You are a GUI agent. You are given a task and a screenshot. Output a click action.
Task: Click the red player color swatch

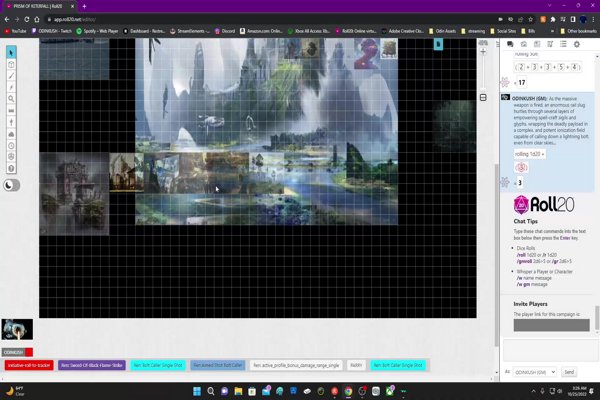[x=29, y=352]
